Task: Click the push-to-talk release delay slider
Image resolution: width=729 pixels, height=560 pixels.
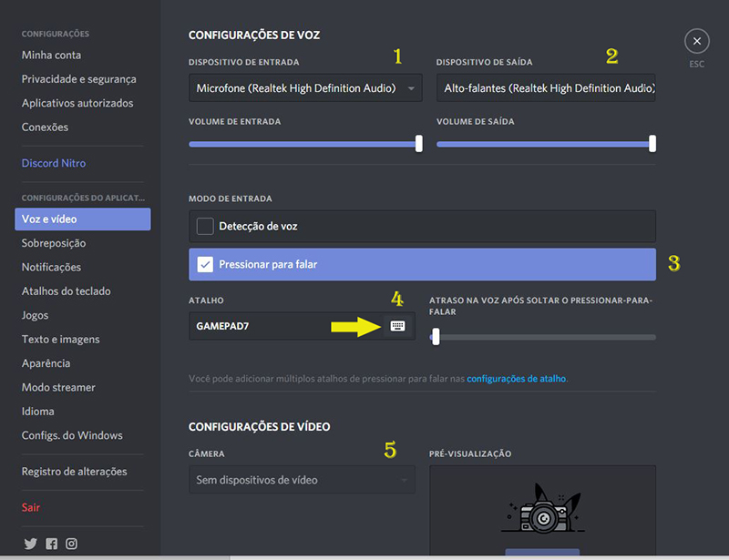Action: [x=542, y=337]
